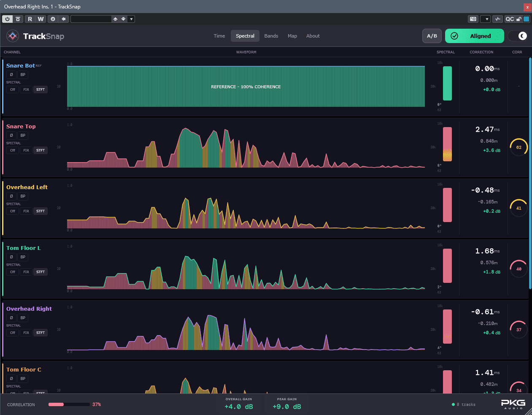This screenshot has width=532, height=415.
Task: Set Overhead Left spectral mode to Off
Action: [x=13, y=211]
